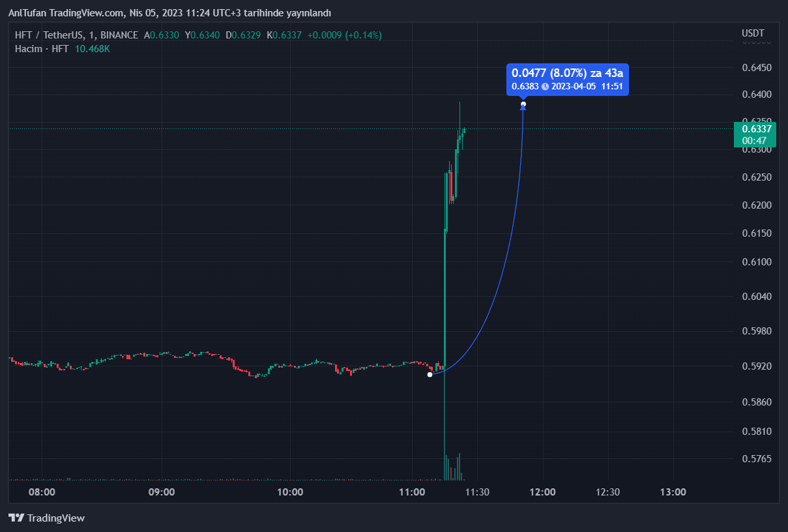The image size is (788, 532).
Task: Click the 0.6100 price axis label
Action: (756, 262)
